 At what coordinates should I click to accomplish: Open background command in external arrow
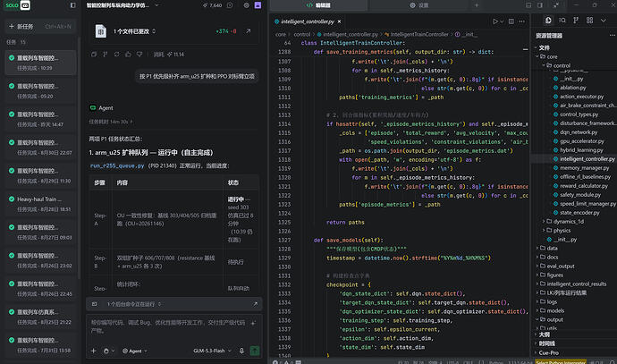tap(255, 304)
